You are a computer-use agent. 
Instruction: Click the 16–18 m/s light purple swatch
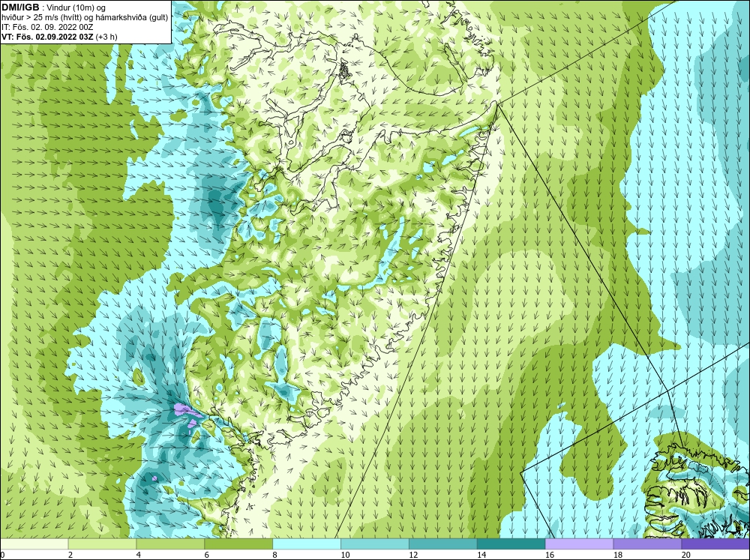coord(579,544)
